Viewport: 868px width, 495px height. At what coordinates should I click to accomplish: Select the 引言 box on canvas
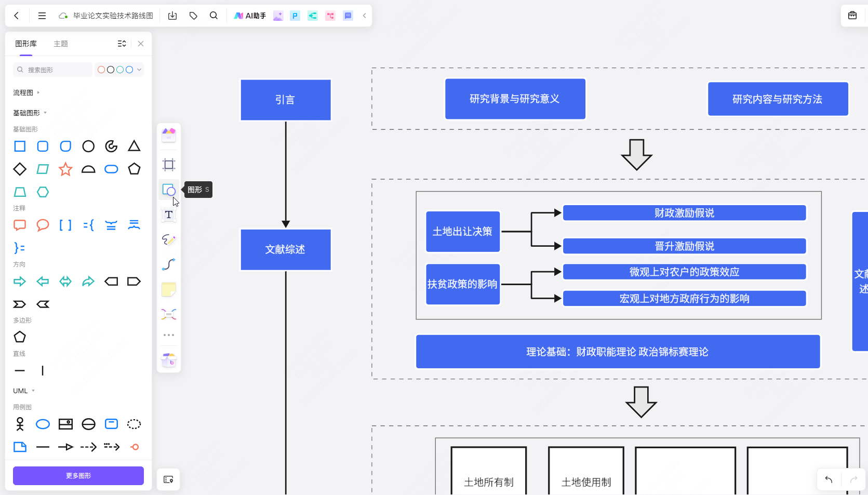[x=286, y=100]
